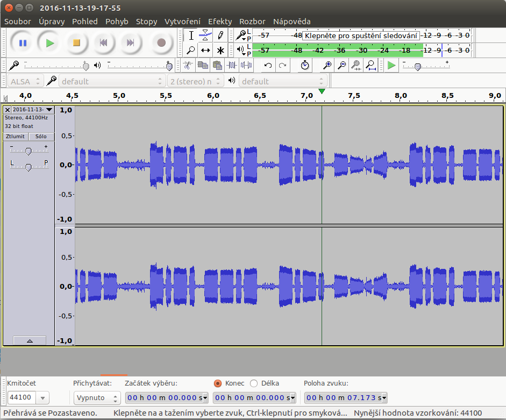Screen dimensions: 506x420
Task: Open the playback meter speaker dropdown
Action: (242, 50)
